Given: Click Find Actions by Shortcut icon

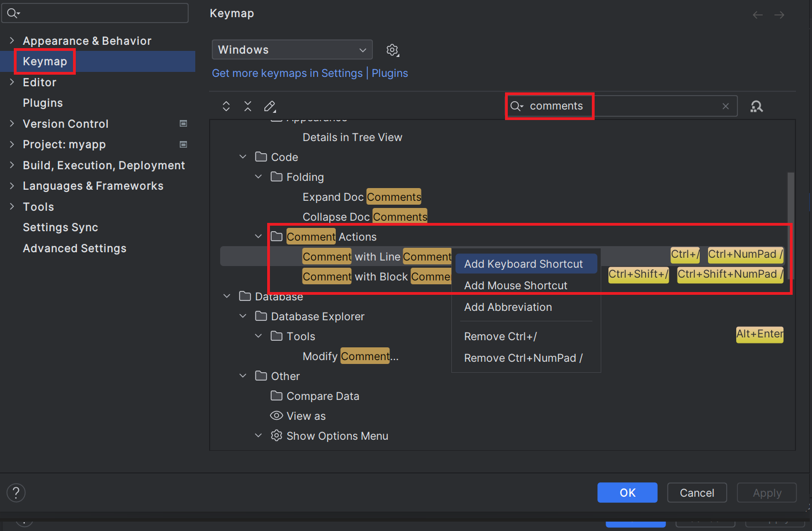Looking at the screenshot, I should pos(756,106).
